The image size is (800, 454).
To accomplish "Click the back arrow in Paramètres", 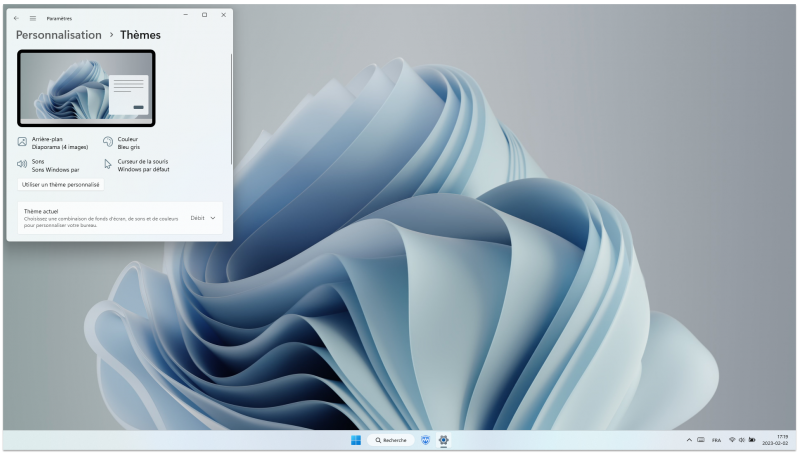I will pyautogui.click(x=16, y=17).
